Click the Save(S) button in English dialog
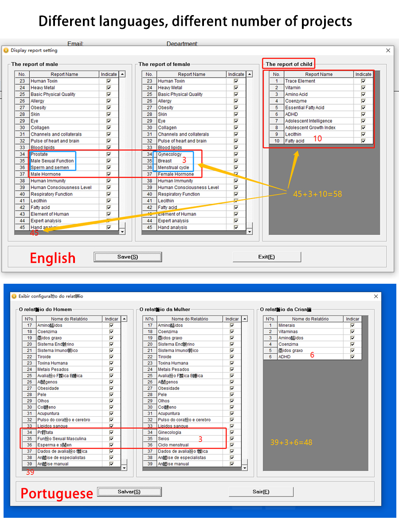Screen dimensions: 399x532 [128, 257]
